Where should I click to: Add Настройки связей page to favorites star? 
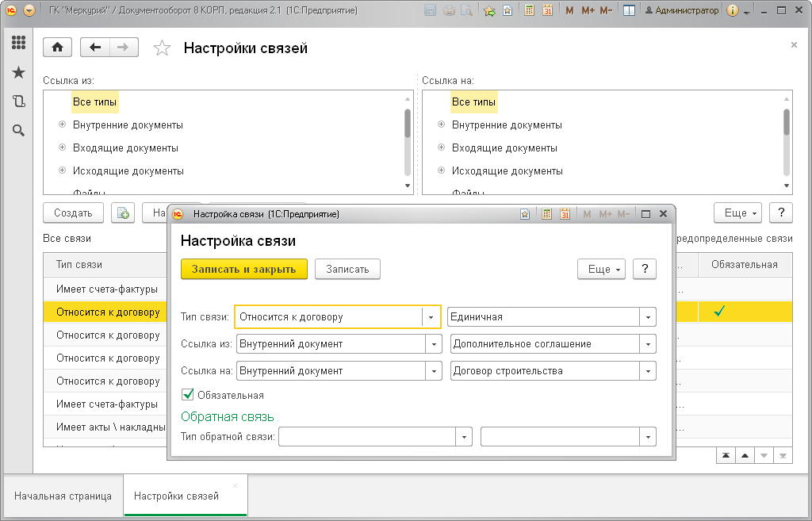tap(162, 48)
